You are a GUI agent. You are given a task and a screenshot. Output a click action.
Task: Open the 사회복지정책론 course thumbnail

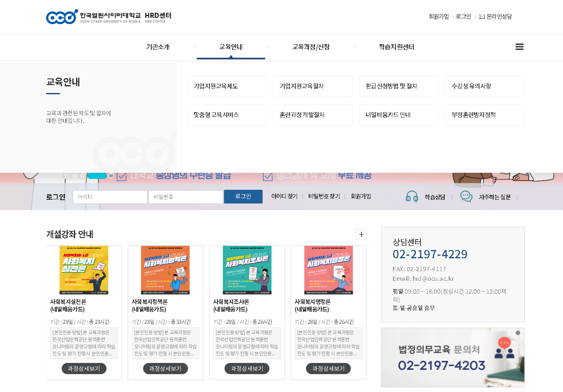165,269
